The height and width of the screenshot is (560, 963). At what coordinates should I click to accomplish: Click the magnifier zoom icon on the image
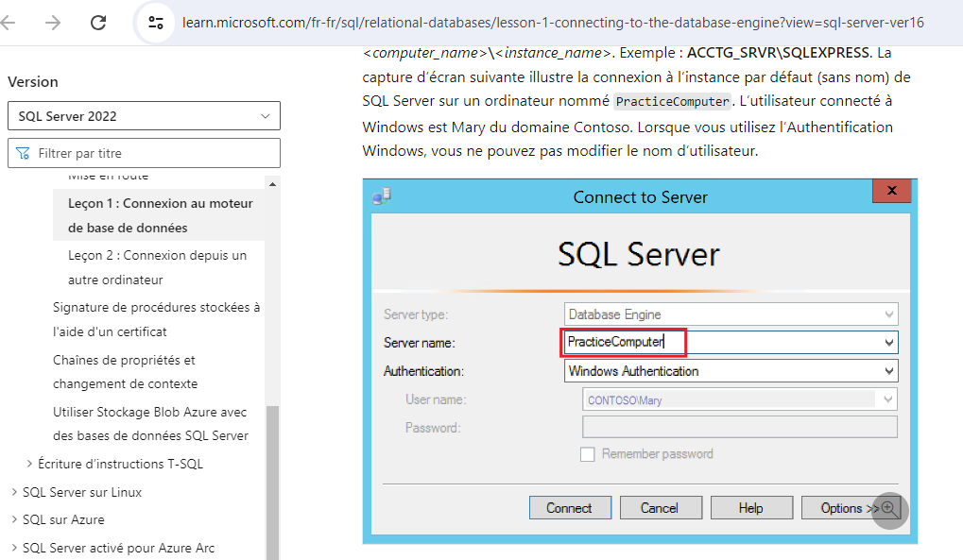890,510
